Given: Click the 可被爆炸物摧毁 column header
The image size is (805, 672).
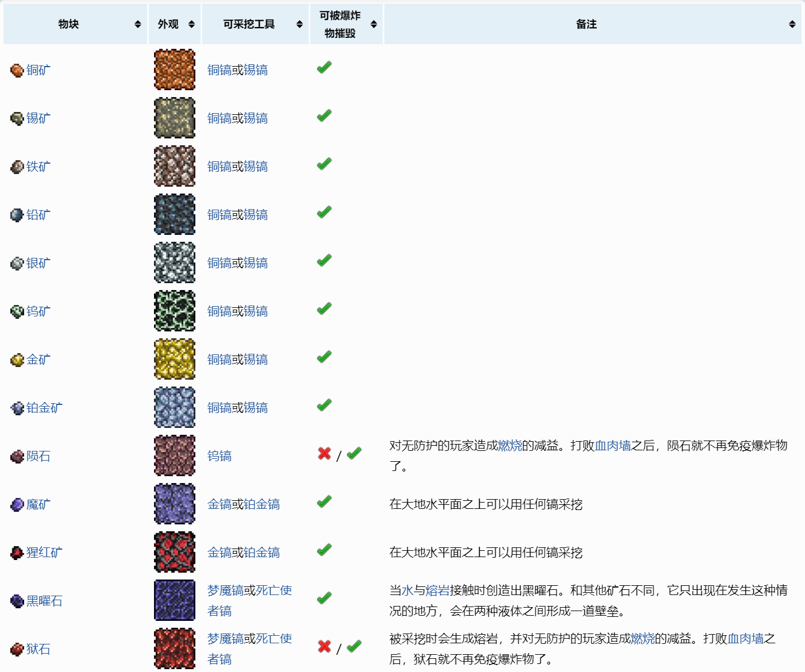Looking at the screenshot, I should [340, 24].
